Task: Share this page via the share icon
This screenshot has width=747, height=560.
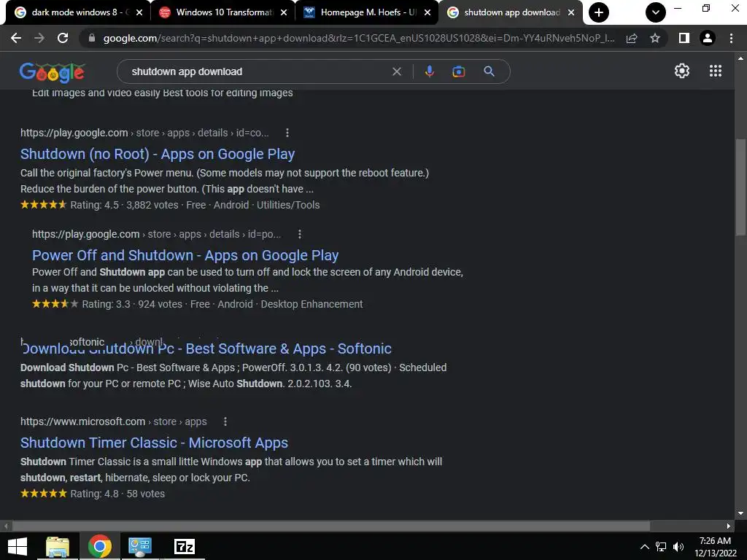Action: [632, 38]
